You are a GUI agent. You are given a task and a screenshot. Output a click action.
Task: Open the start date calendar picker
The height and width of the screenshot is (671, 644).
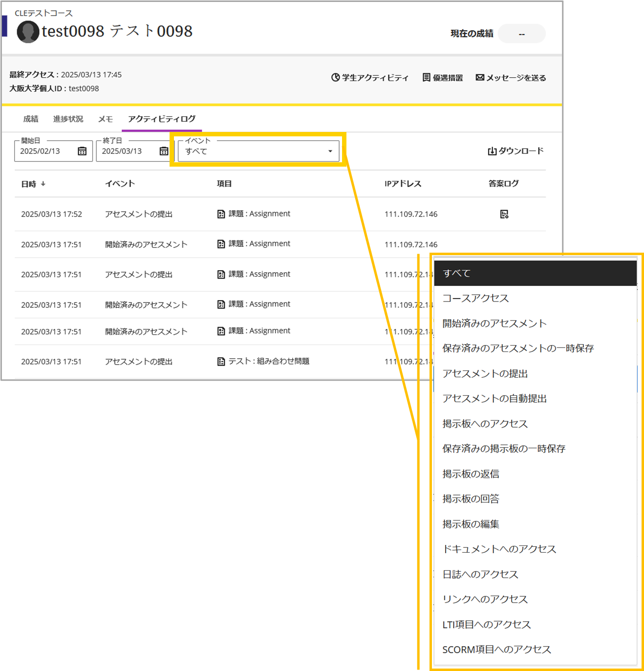[x=82, y=152]
